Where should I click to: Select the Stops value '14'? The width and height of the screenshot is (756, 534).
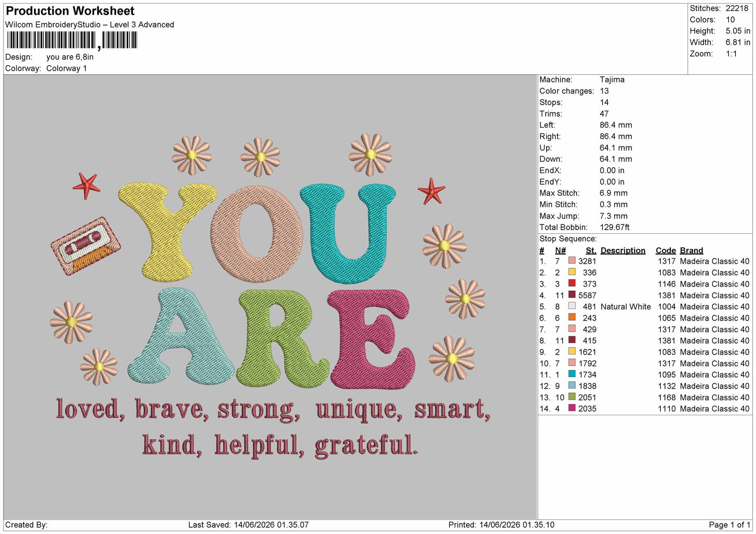[x=604, y=103]
